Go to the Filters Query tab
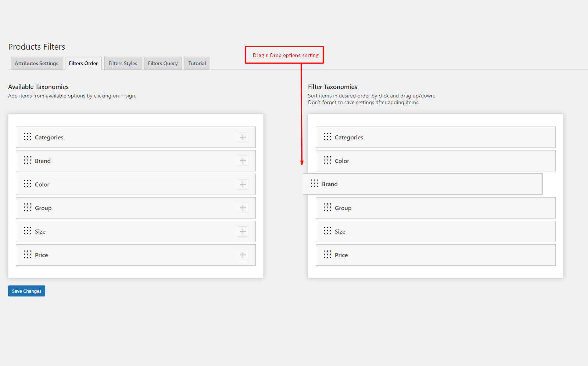588x366 pixels. point(163,63)
